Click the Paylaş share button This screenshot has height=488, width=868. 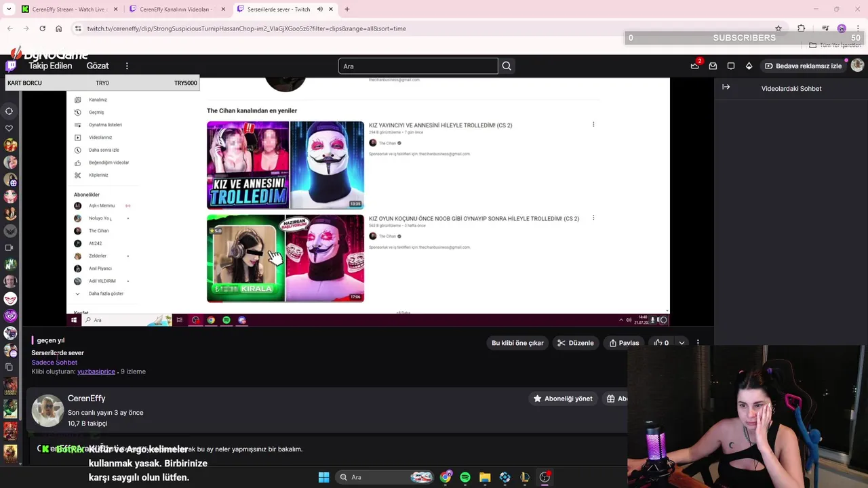pyautogui.click(x=624, y=343)
